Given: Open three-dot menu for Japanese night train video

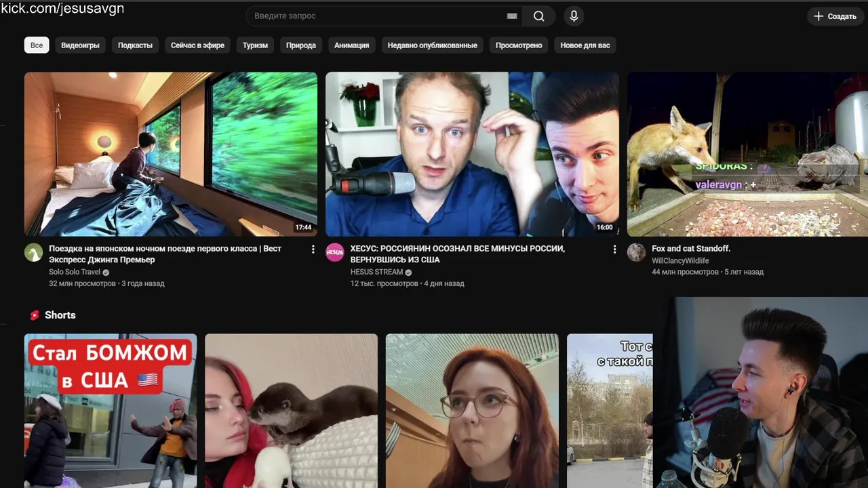Looking at the screenshot, I should 313,249.
